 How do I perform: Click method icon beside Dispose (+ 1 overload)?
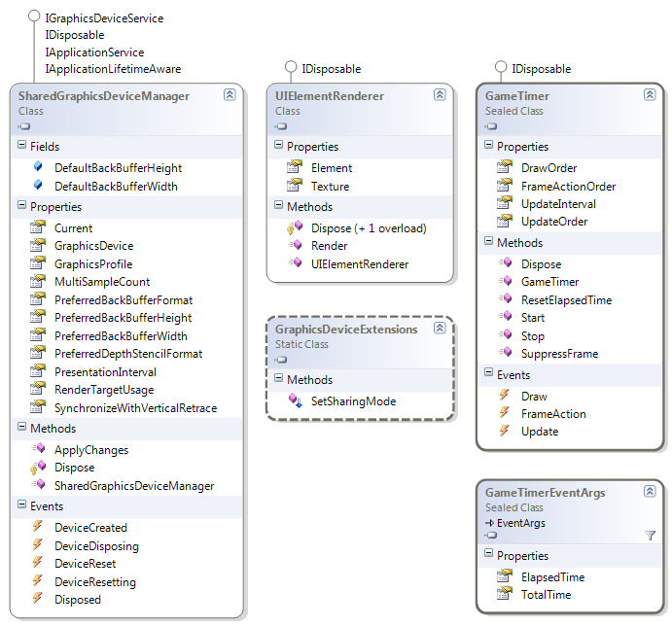[x=295, y=227]
